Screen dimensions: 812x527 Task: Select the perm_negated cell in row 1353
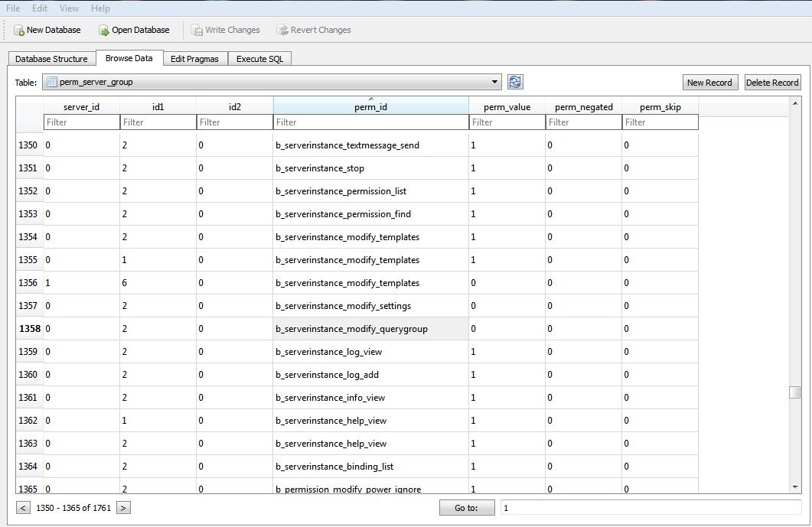pyautogui.click(x=584, y=214)
